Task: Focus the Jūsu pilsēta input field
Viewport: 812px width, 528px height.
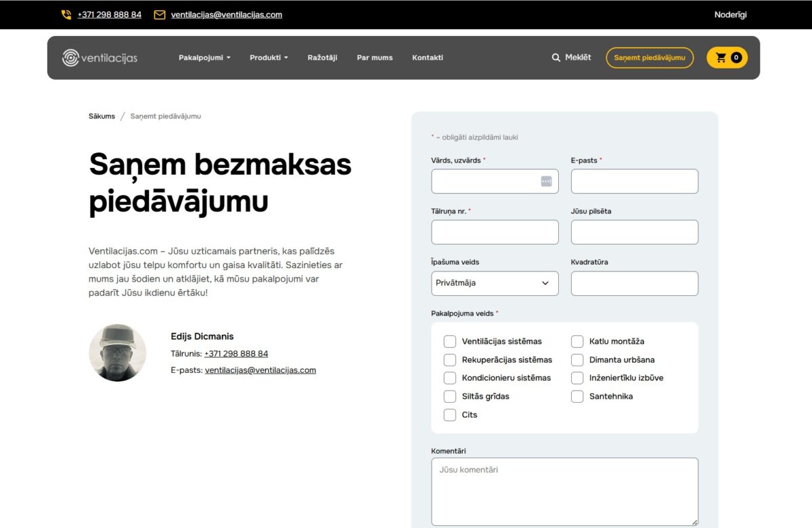Action: pos(635,232)
